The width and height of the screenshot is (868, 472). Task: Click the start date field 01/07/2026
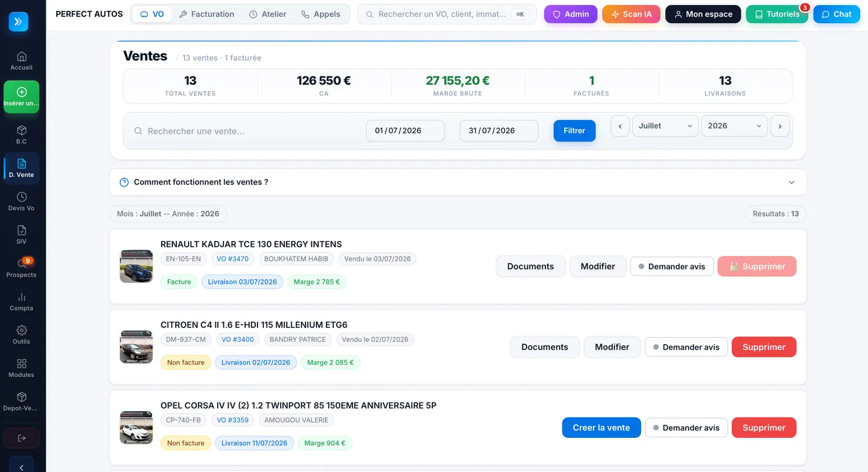(x=405, y=131)
